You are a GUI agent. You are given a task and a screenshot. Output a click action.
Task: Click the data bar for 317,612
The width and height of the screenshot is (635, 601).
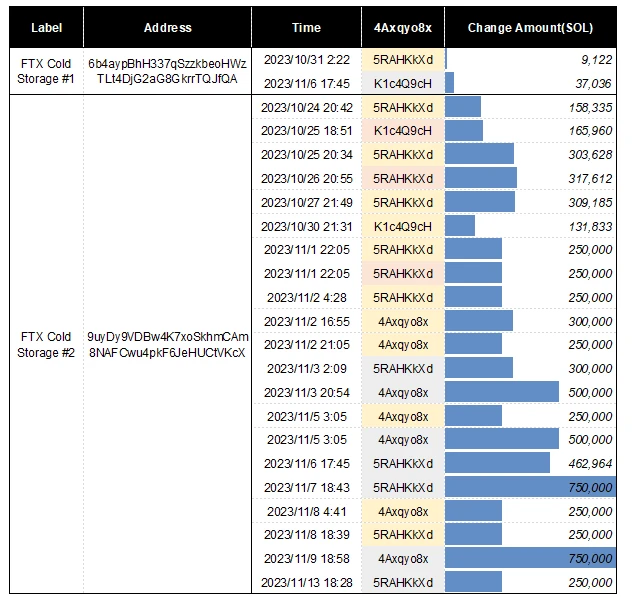pos(480,178)
